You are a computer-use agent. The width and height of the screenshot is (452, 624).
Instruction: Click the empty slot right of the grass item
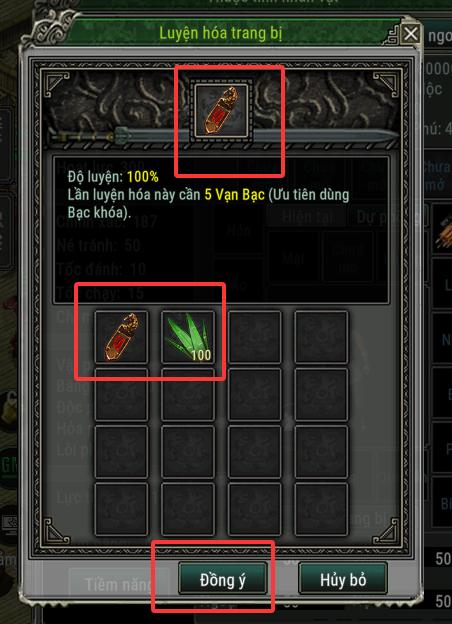click(x=255, y=337)
